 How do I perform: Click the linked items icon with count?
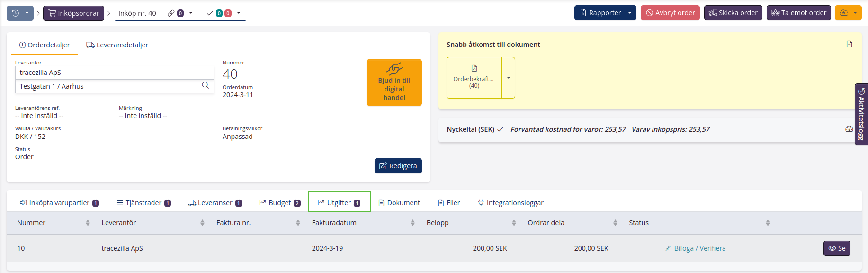tap(176, 13)
